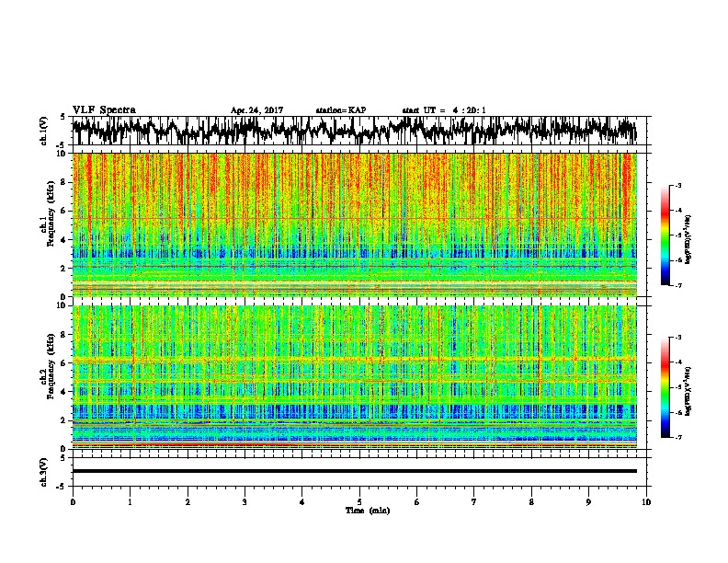Click time tick label "8" on the time axis
728x563 pixels.
(531, 502)
